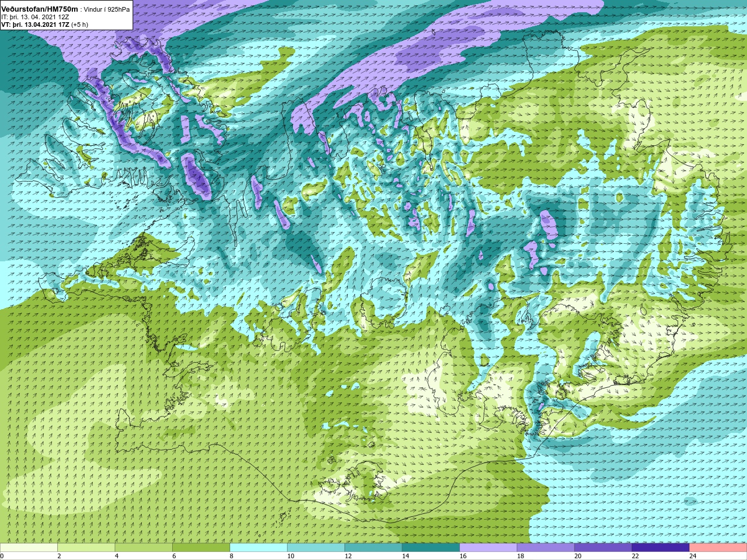
Task: Click the legend tick label '22'
Action: tap(636, 556)
